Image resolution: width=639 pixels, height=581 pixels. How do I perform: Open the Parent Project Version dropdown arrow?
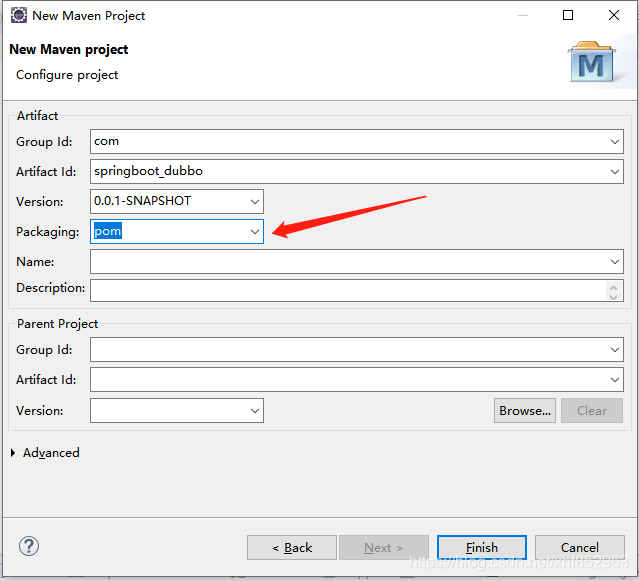255,411
